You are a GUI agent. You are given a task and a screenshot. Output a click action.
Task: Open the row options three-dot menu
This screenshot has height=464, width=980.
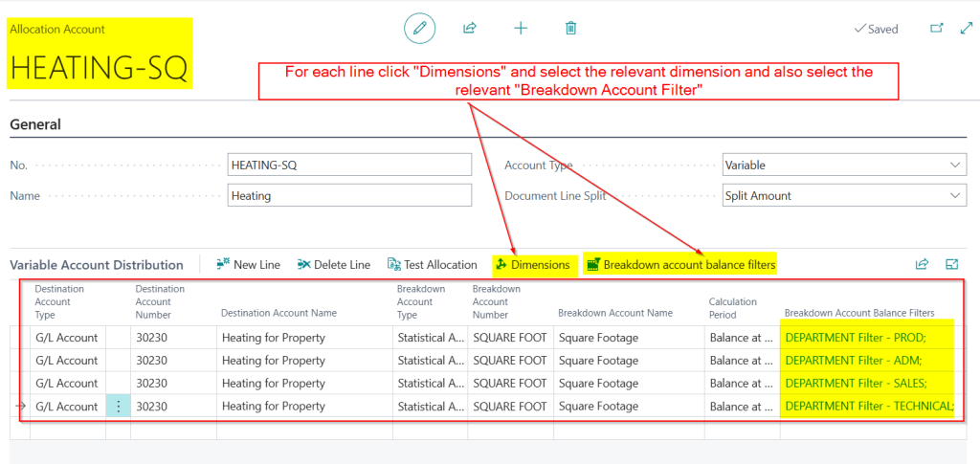pos(119,406)
